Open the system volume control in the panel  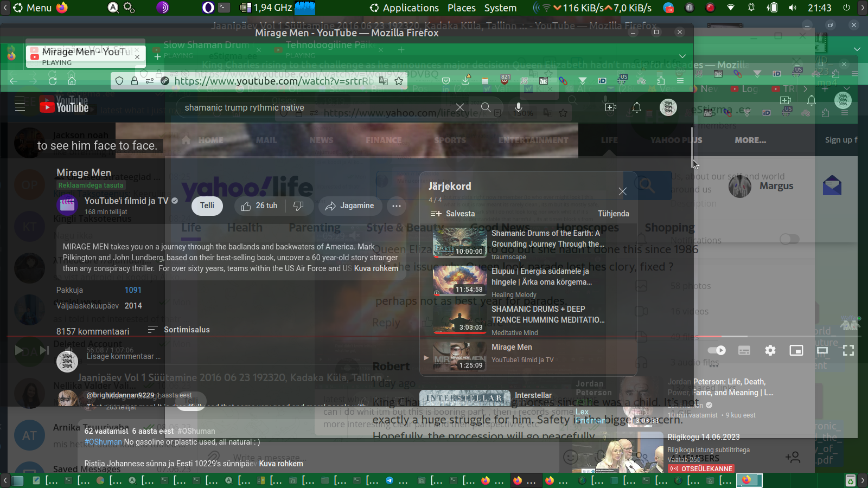[793, 8]
